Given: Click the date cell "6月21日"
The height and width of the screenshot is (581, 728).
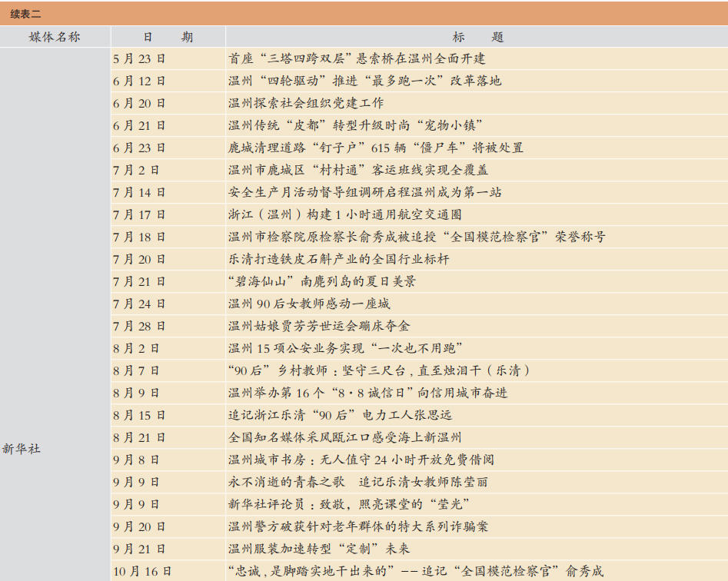Looking at the screenshot, I should click(139, 126).
